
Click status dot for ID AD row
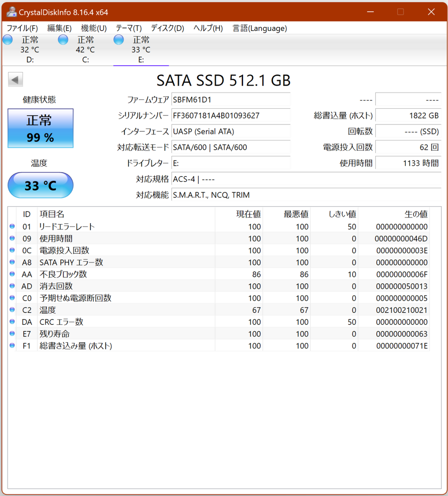pyautogui.click(x=12, y=286)
